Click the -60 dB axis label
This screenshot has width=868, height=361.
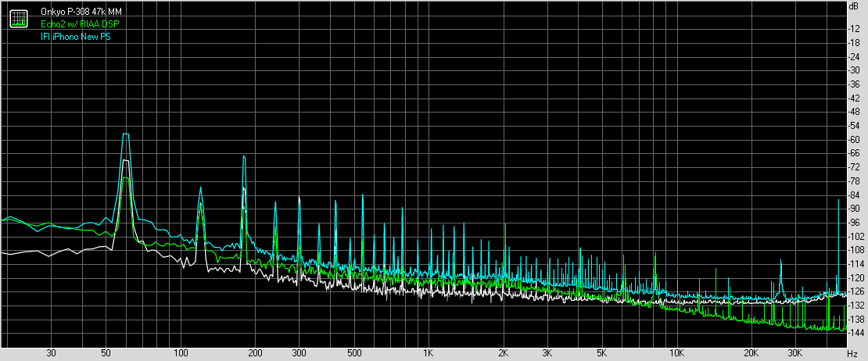pyautogui.click(x=854, y=139)
